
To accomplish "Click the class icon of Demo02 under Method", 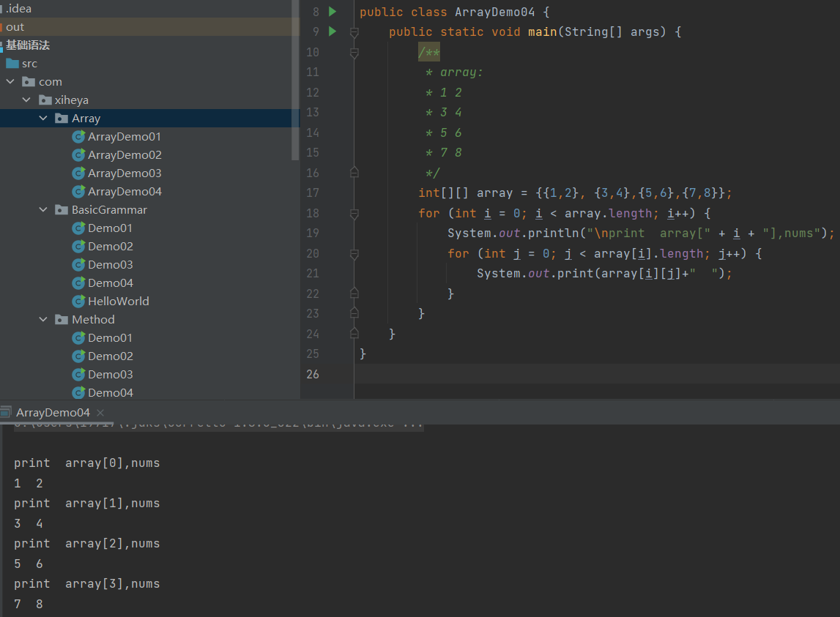I will [x=79, y=356].
